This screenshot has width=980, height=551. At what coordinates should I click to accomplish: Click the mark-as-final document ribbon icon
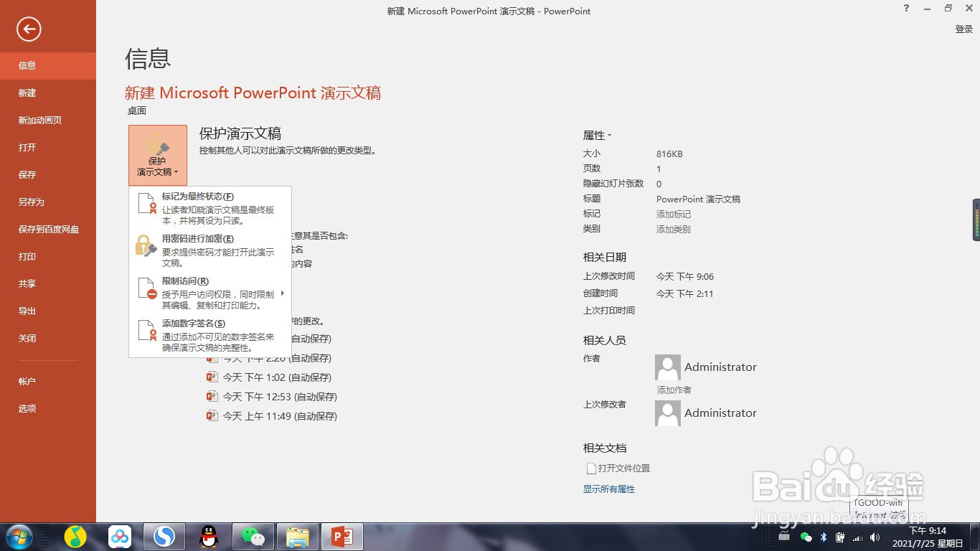tap(146, 204)
